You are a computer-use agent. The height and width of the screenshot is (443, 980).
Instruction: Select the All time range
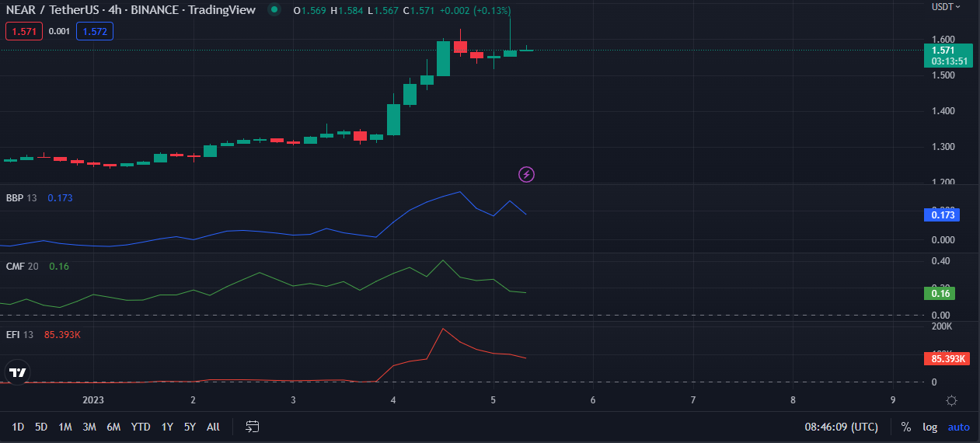point(213,427)
